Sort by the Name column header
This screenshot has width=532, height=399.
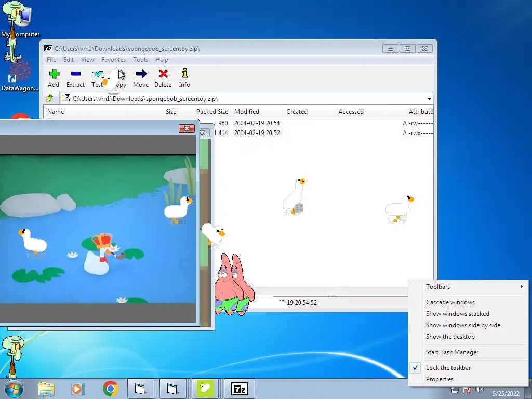[85, 112]
